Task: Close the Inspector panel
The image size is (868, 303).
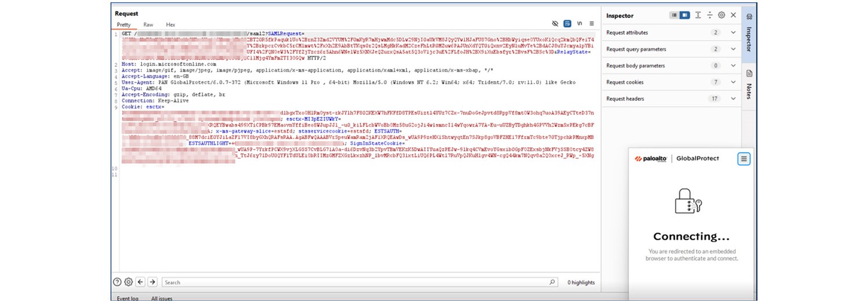Action: tap(733, 16)
